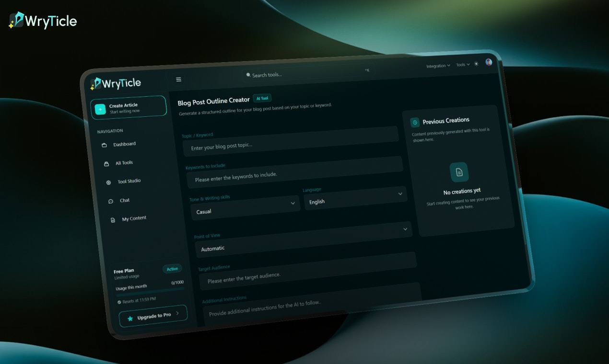Click the search magnifier icon
Viewport: 609px width, 364px height.
(x=248, y=75)
